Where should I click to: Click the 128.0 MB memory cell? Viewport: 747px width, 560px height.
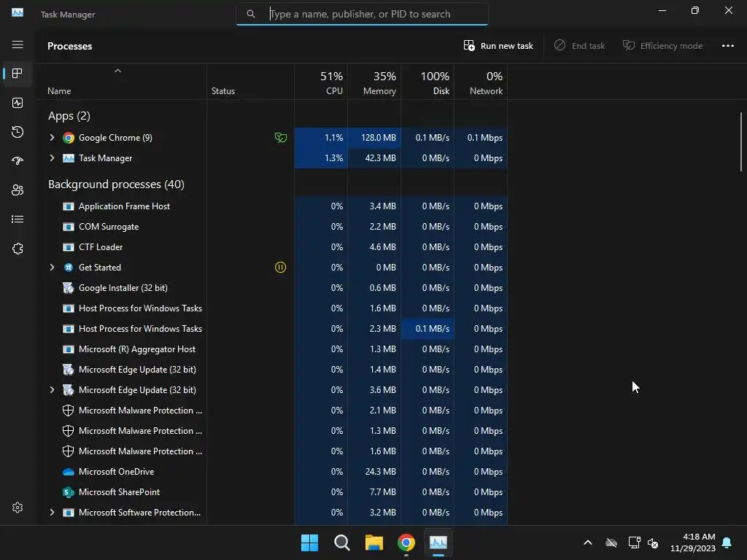pos(374,138)
